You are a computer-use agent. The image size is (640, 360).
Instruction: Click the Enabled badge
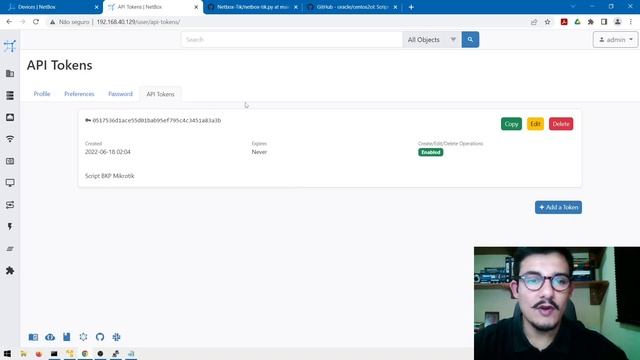[431, 152]
